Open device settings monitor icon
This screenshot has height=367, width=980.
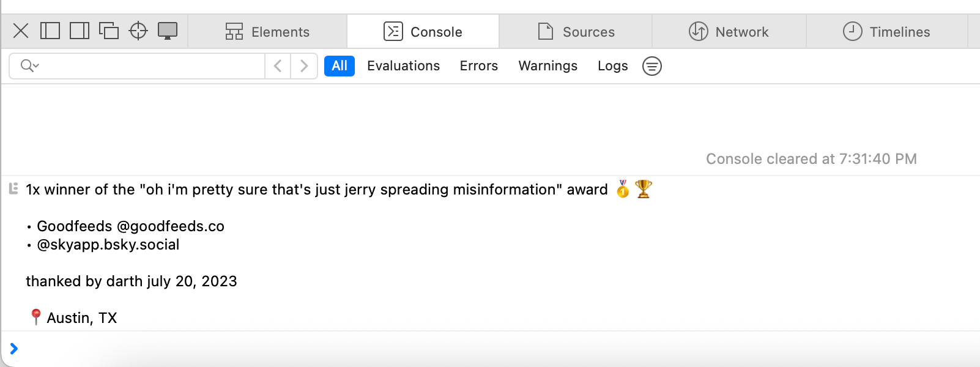click(168, 31)
